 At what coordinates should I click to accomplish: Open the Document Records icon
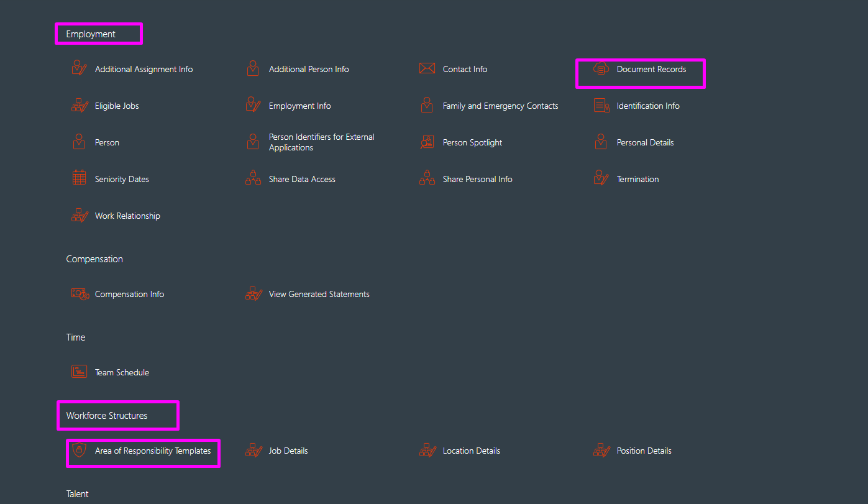(600, 69)
